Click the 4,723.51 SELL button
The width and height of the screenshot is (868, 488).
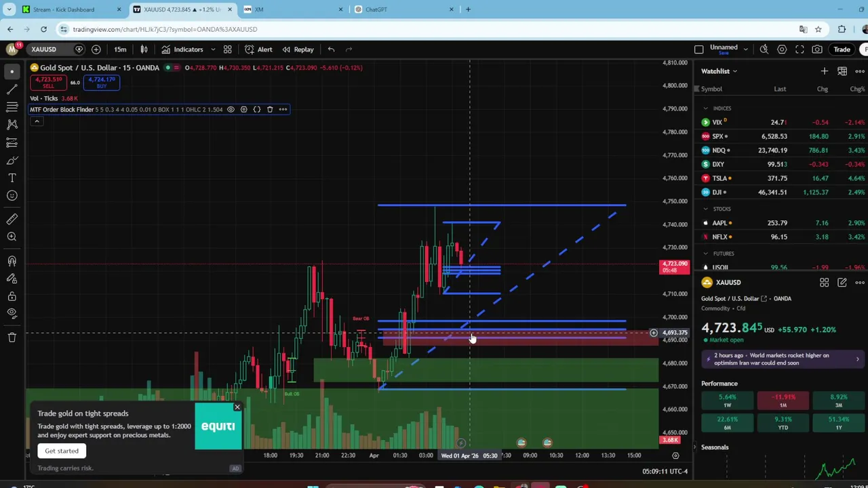point(48,83)
